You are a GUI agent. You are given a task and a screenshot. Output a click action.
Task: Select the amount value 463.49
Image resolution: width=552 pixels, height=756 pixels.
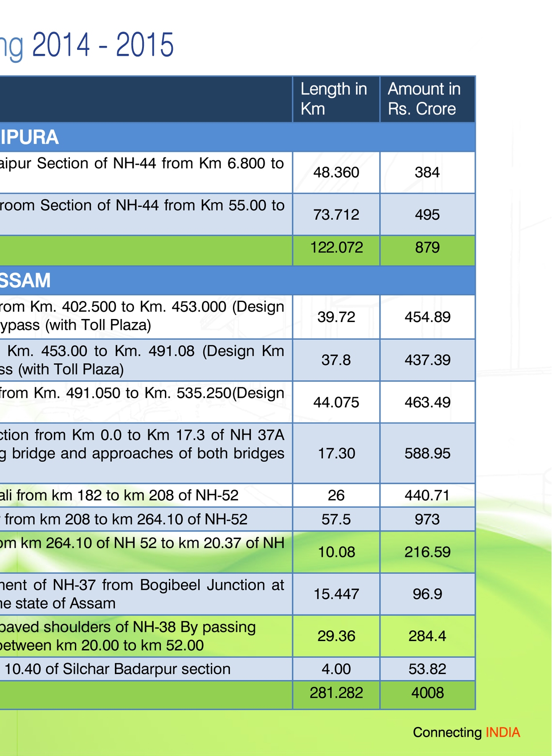click(x=427, y=403)
